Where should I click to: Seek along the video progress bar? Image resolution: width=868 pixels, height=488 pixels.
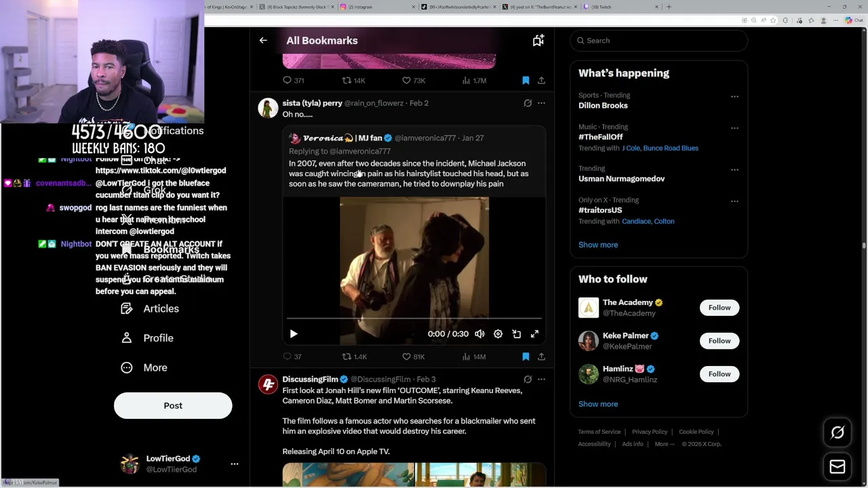(414, 318)
